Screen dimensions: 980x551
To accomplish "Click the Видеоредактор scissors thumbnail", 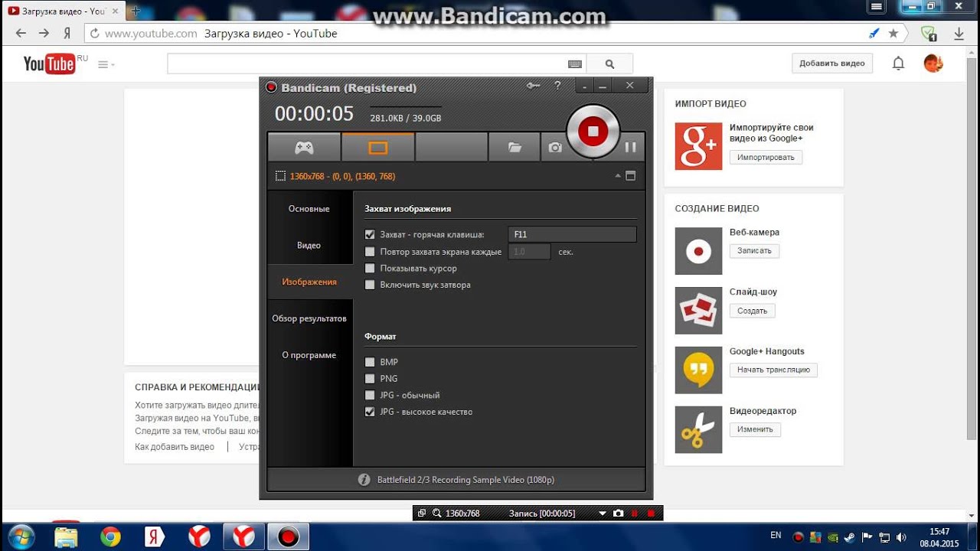I will (698, 430).
